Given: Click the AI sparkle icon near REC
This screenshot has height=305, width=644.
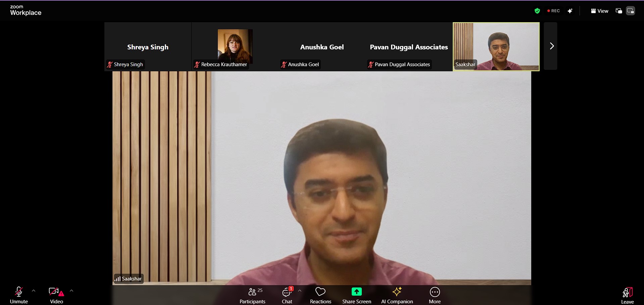Looking at the screenshot, I should (x=570, y=11).
